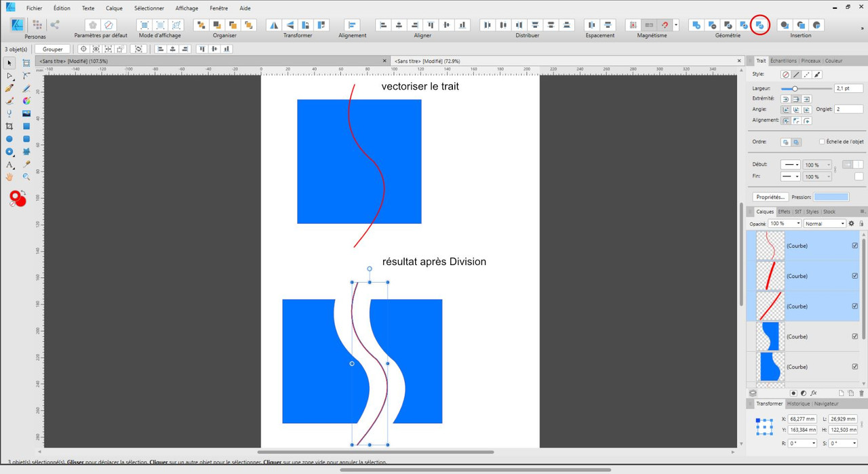868x474 pixels.
Task: Switch to the Pixel persona icon
Action: click(x=37, y=25)
